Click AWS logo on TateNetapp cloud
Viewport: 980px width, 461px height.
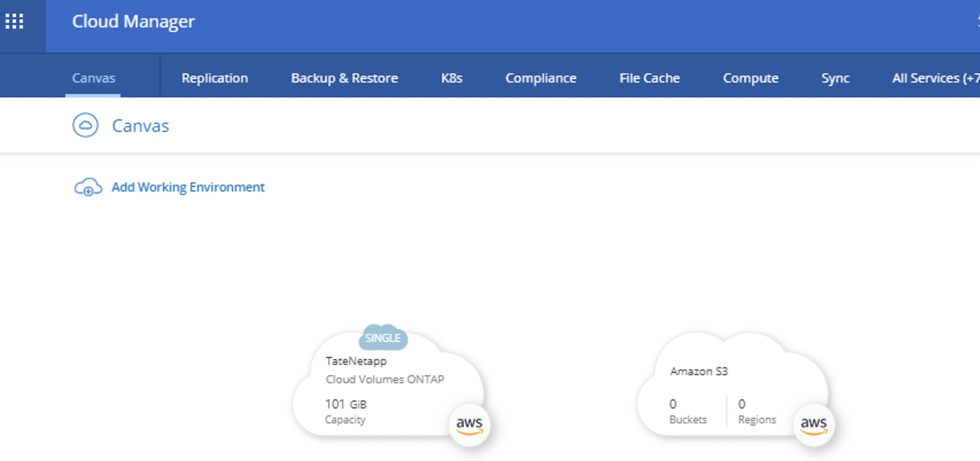click(x=469, y=425)
